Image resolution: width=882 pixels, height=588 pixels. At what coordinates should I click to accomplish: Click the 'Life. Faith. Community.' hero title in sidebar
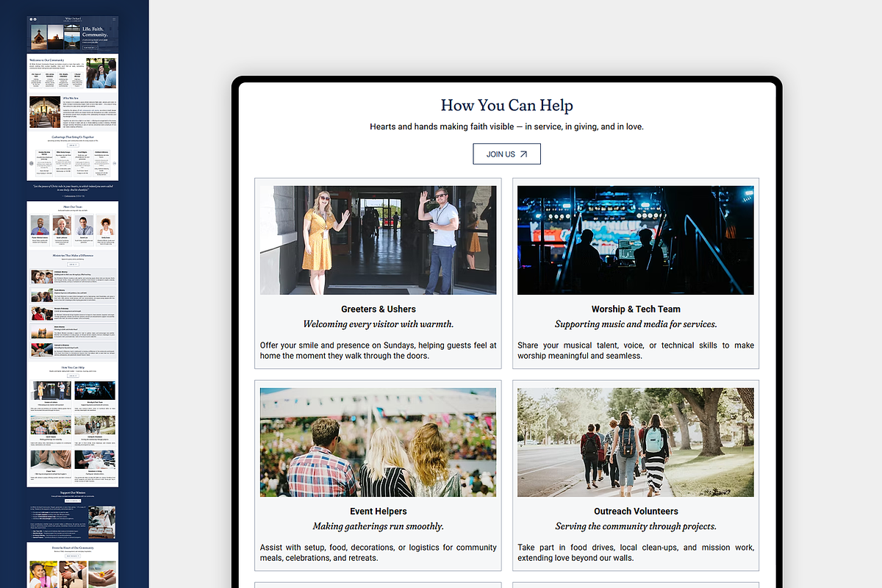(x=95, y=32)
